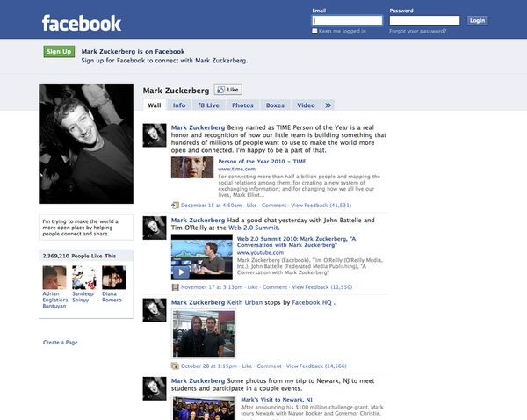This screenshot has width=527, height=420.
Task: Click Like on the November 17 post
Action: click(x=252, y=287)
